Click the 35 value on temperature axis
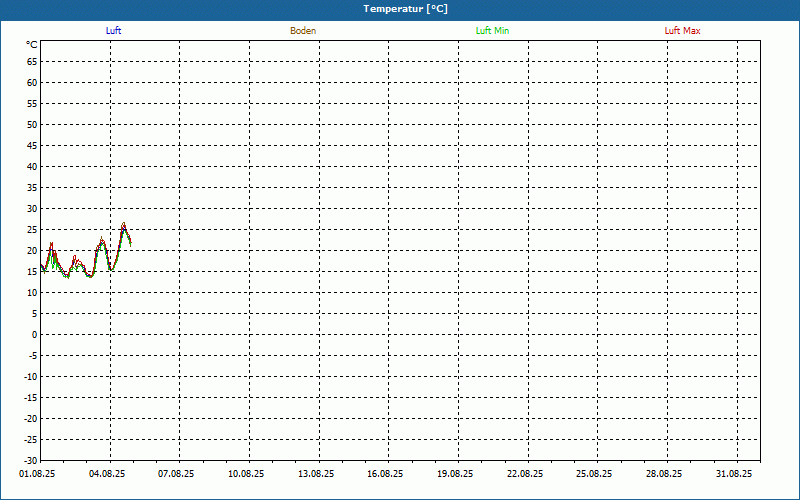 (32, 188)
